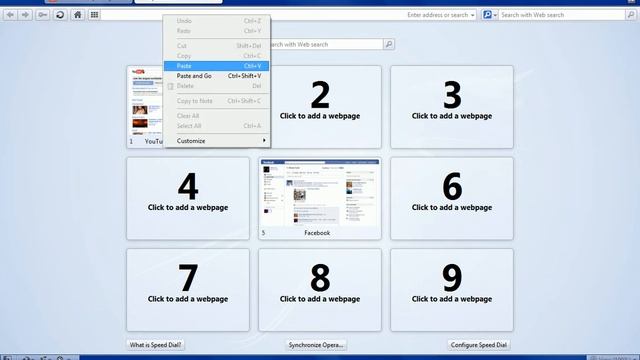The height and width of the screenshot is (360, 640).
Task: Add a webpage to Speed Dial 4
Action: coord(188,198)
